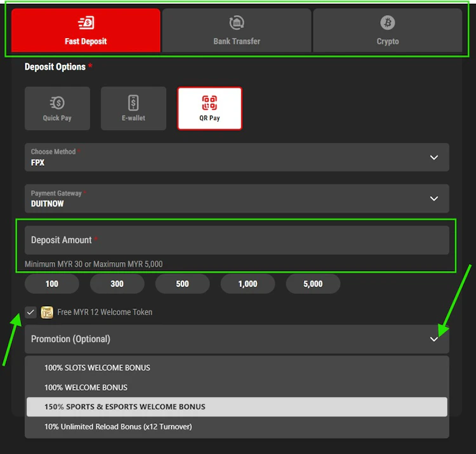Click the Minimum MYR 30 or Maximum text
Image resolution: width=476 pixels, height=454 pixels.
(93, 264)
